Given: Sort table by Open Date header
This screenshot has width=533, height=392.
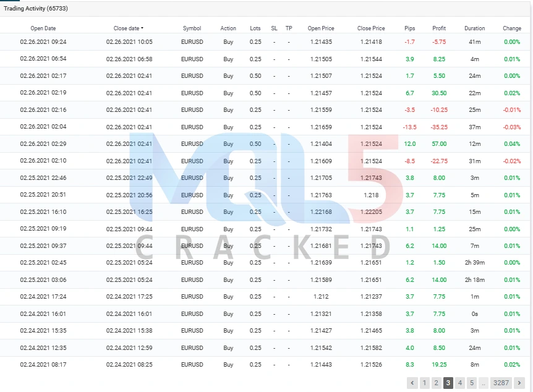Looking at the screenshot, I should coord(43,28).
